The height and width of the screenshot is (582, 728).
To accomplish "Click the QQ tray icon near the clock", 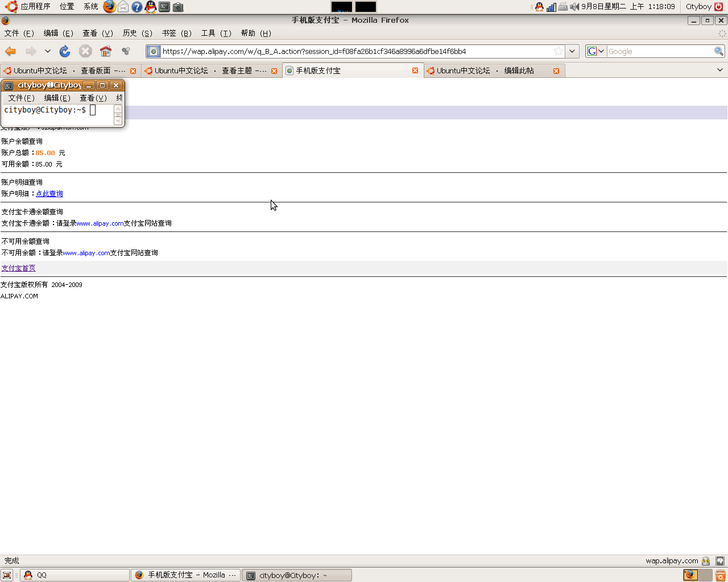I will [x=539, y=7].
